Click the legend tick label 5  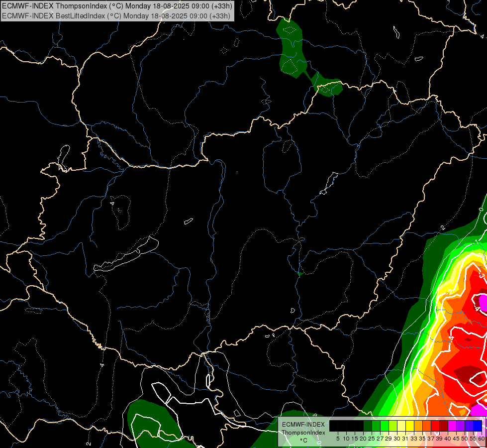338,439
